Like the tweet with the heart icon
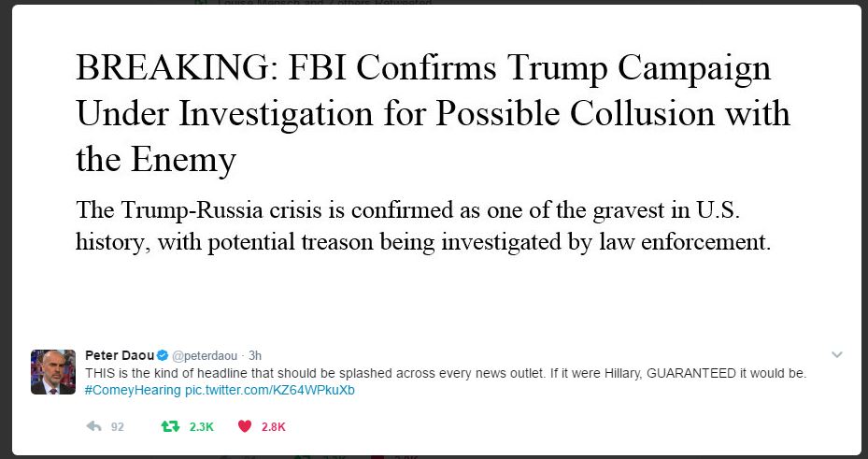The height and width of the screenshot is (459, 868). coord(245,426)
